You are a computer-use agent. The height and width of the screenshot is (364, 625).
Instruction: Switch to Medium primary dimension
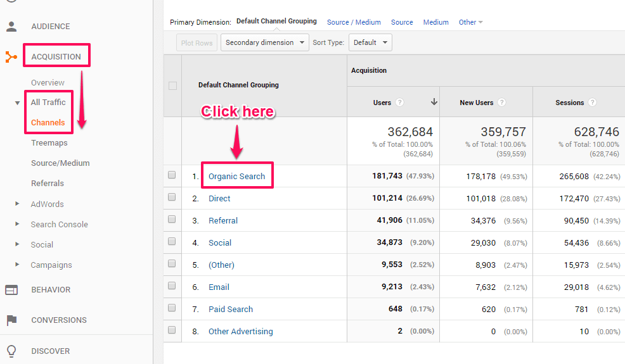[435, 22]
